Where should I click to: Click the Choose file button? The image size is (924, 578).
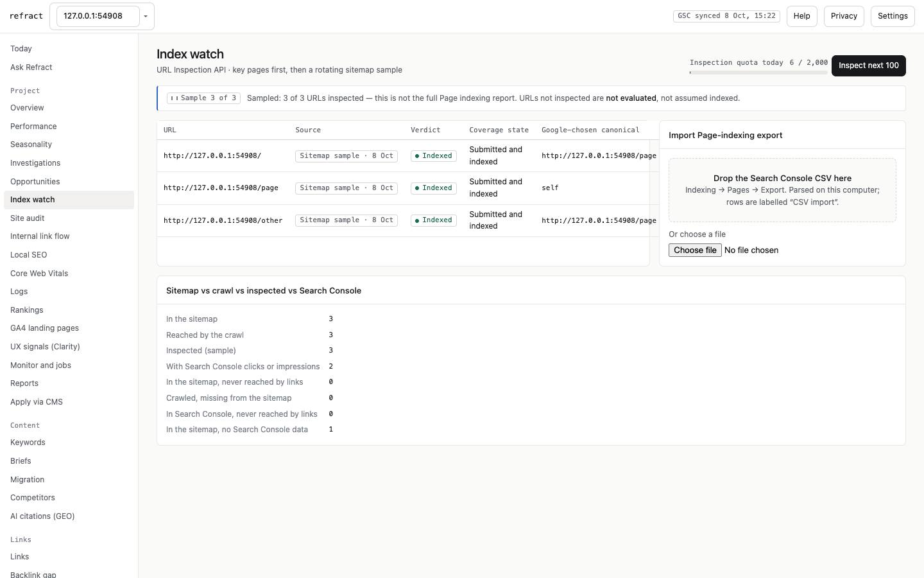[695, 250]
